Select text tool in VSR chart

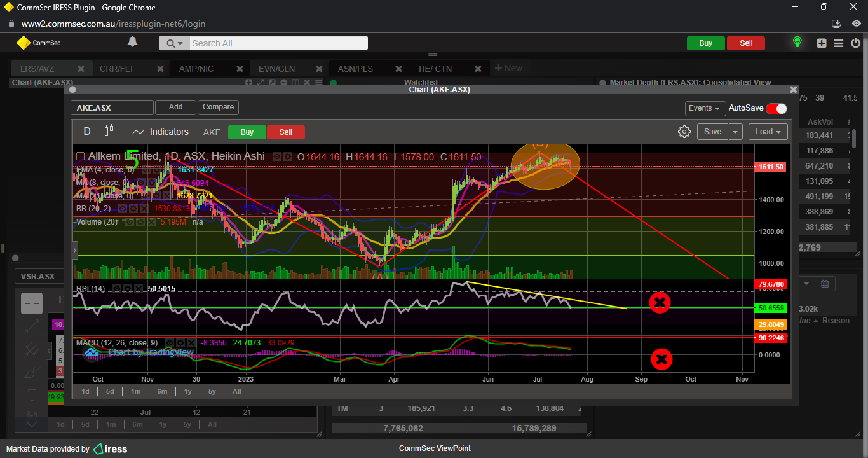click(32, 396)
